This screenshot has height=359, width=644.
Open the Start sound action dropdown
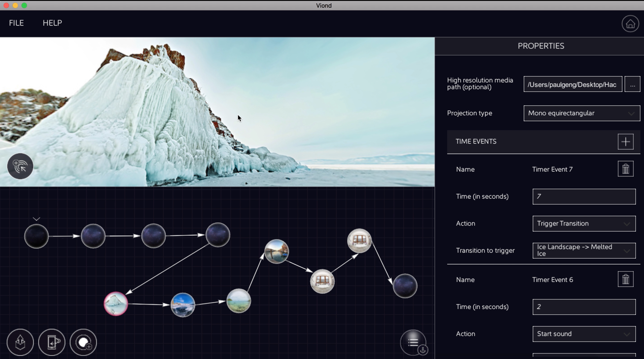[x=584, y=334]
